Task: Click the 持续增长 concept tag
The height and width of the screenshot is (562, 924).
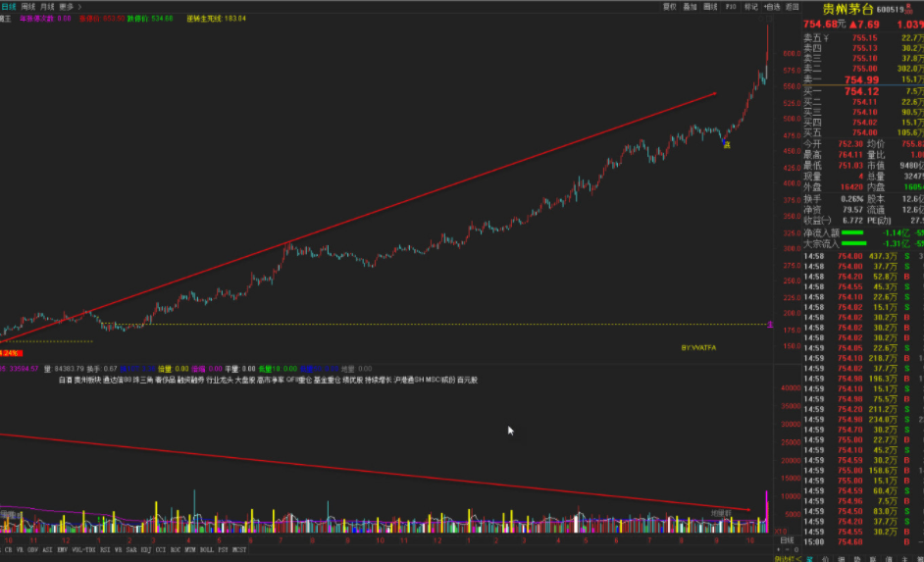Action: pos(379,380)
